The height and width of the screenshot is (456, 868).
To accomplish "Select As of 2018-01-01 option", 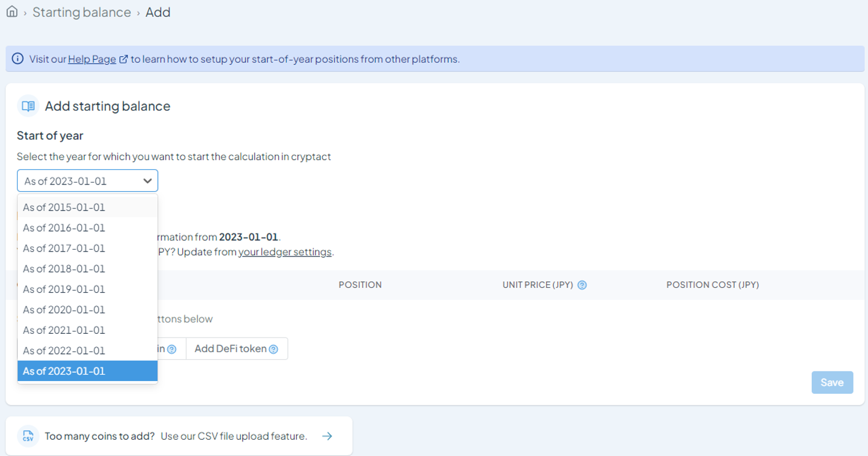I will (x=87, y=269).
